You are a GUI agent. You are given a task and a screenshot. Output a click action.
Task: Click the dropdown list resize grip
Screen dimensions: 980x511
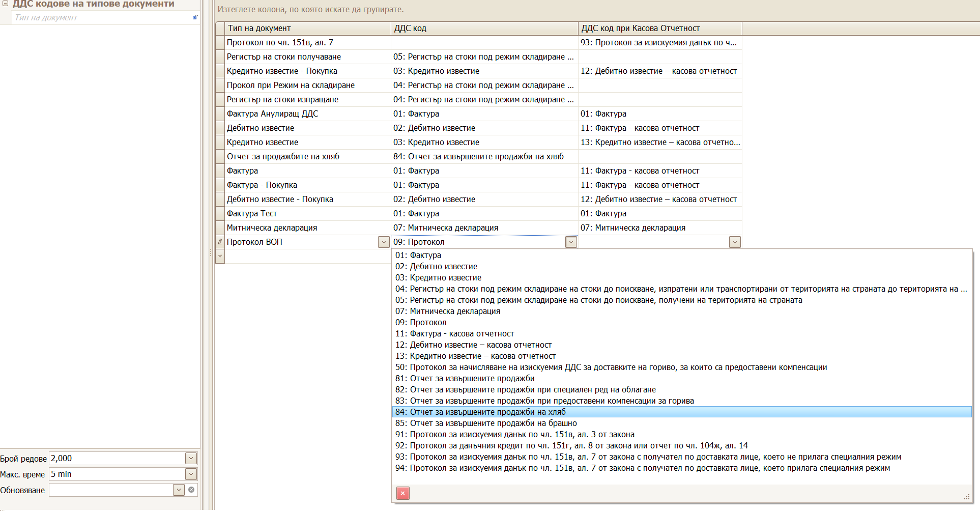(967, 497)
